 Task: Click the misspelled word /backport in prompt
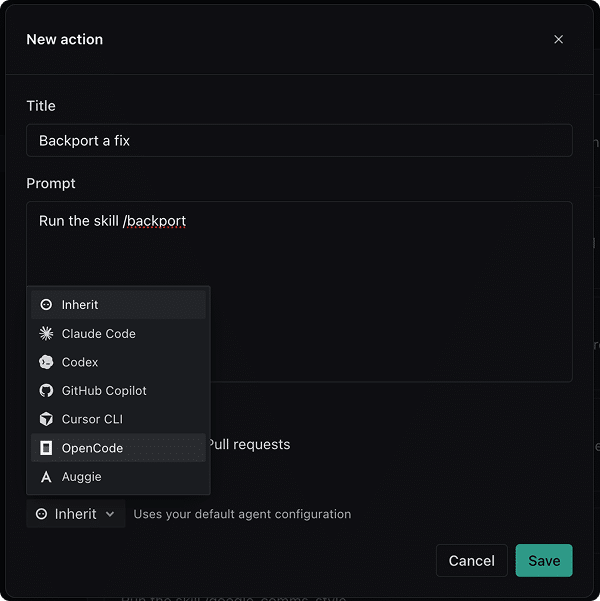[155, 221]
